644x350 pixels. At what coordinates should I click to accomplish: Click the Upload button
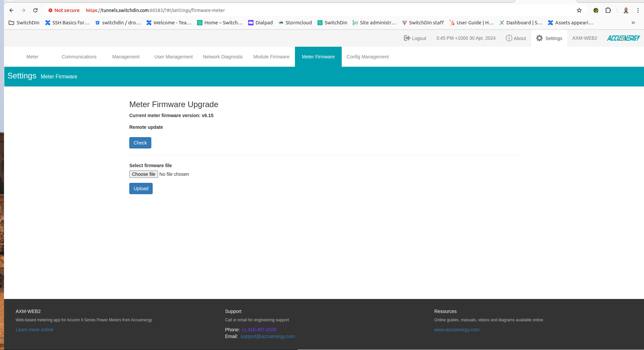141,189
